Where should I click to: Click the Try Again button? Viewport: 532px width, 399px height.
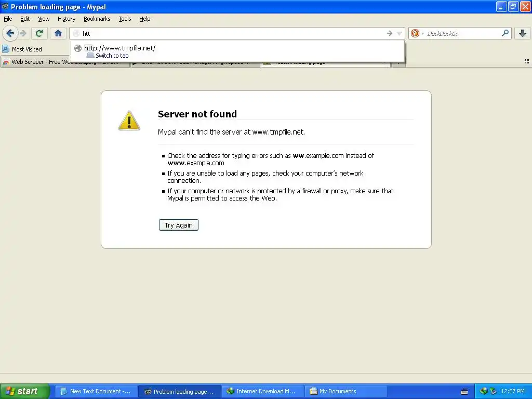(179, 225)
